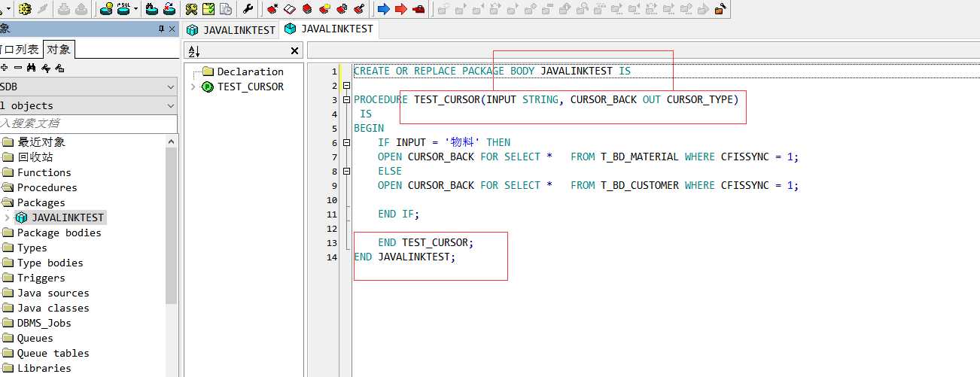This screenshot has height=377, width=980.
Task: Expand JAVALINKTEST under Packages tree
Action: [7, 217]
